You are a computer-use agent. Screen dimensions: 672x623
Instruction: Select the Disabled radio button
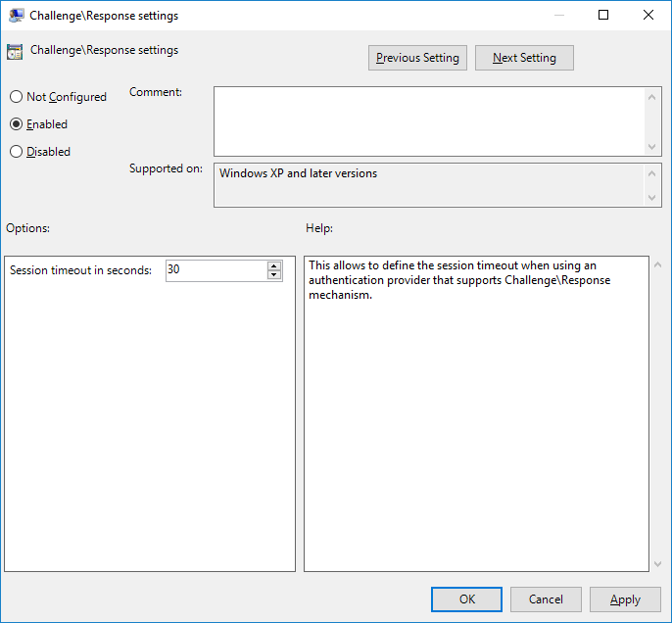(16, 152)
